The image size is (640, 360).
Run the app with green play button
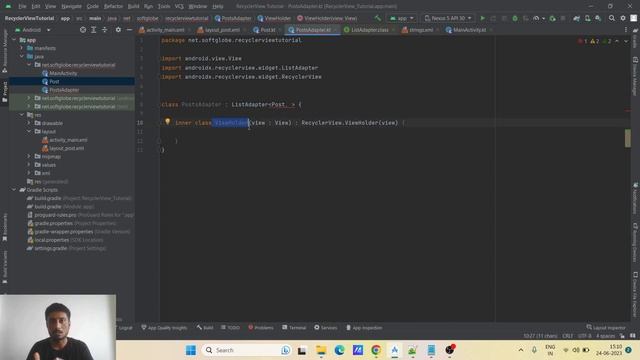click(x=482, y=18)
